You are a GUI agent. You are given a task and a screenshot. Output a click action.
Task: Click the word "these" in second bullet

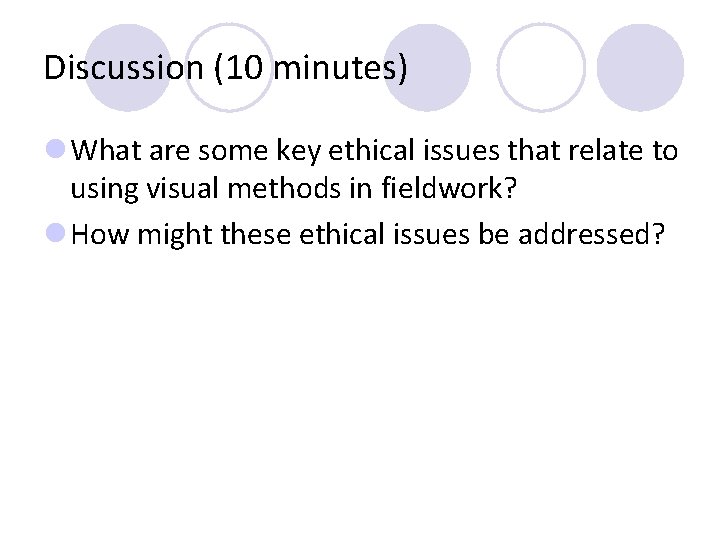point(246,235)
